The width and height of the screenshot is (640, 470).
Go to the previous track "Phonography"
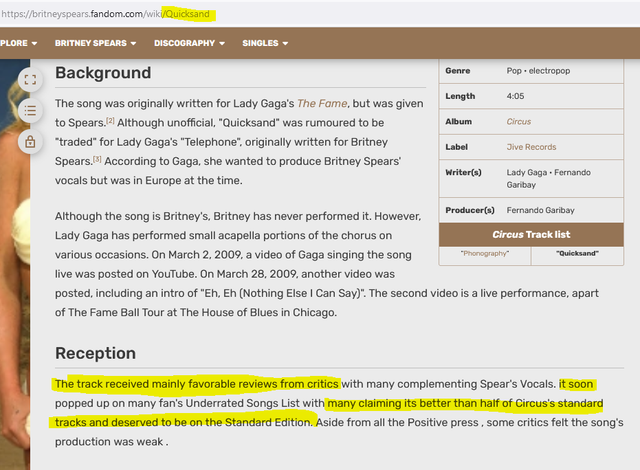click(485, 253)
